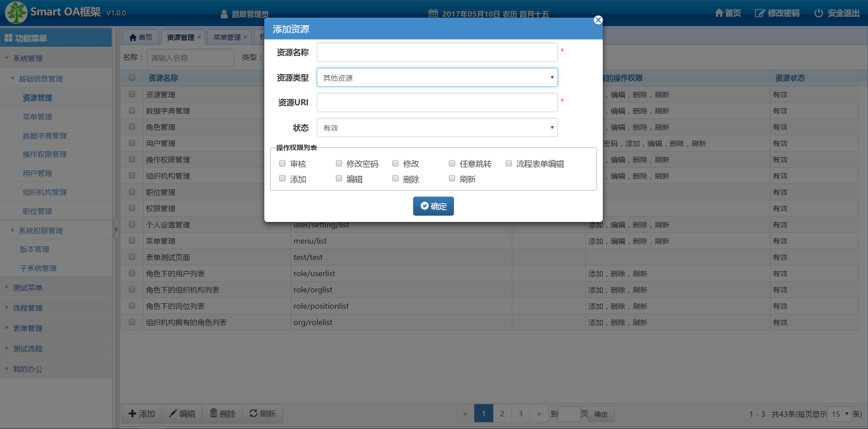Click the 添加 plus icon in bottom toolbar
The width and height of the screenshot is (868, 429).
point(133,413)
